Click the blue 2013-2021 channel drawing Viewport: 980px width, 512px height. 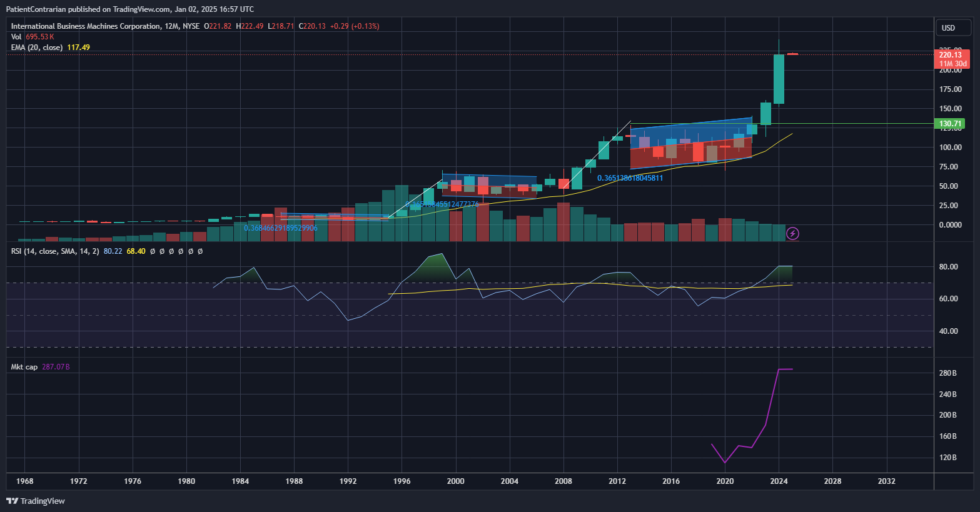coord(691,143)
